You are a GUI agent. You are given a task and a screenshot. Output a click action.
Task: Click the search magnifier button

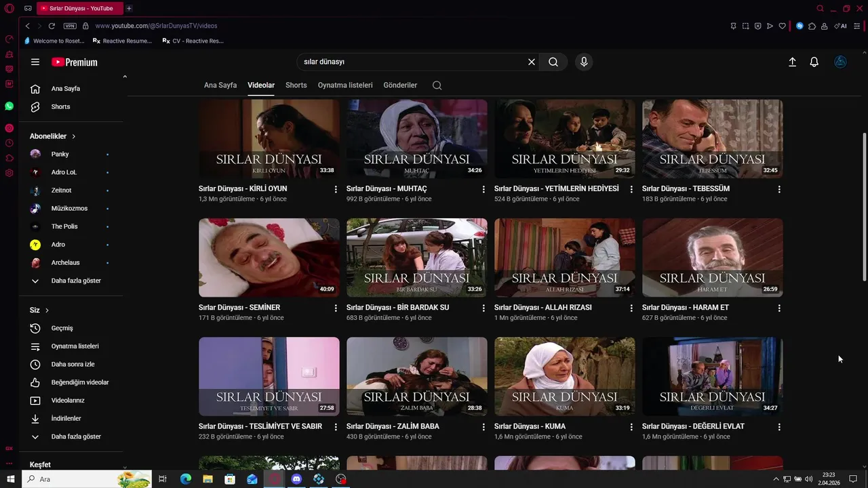pyautogui.click(x=553, y=62)
